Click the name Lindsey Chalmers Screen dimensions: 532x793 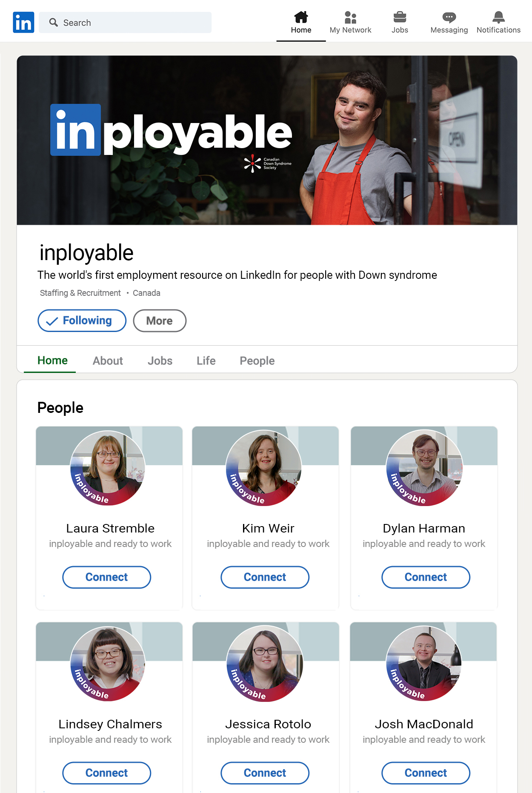coord(110,724)
